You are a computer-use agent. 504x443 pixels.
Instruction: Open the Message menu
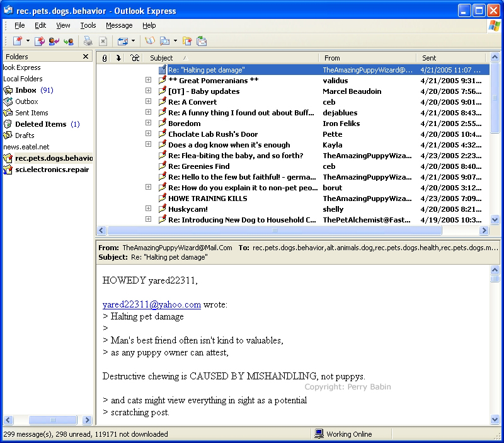click(119, 25)
